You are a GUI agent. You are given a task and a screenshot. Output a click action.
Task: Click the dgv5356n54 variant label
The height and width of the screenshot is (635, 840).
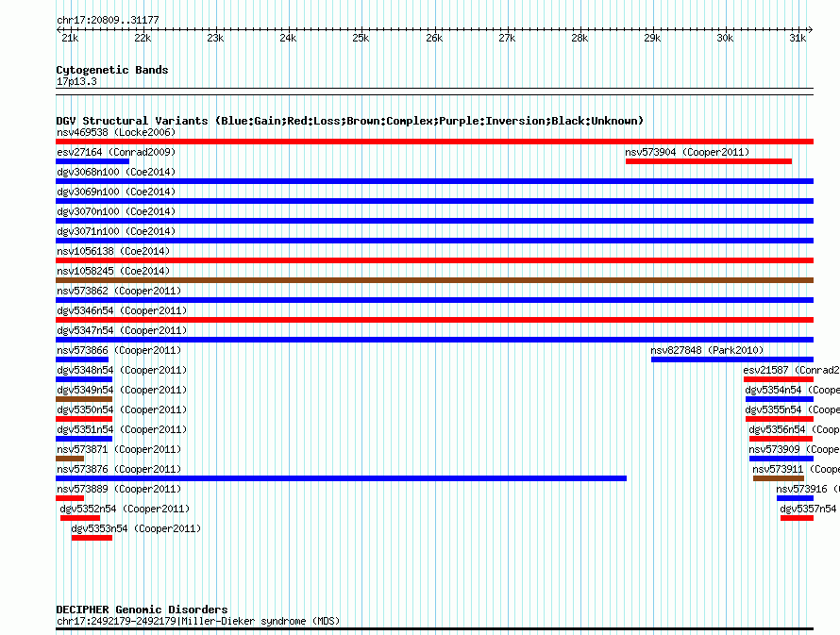794,429
